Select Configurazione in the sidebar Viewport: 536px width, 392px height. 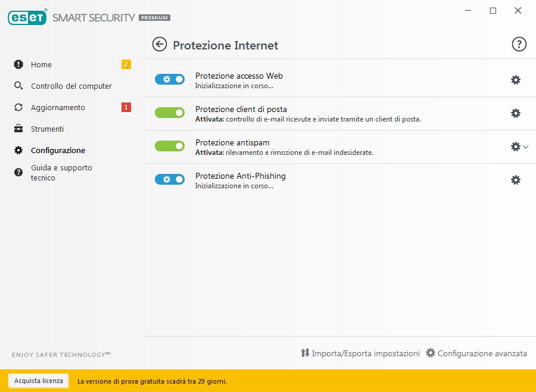58,151
